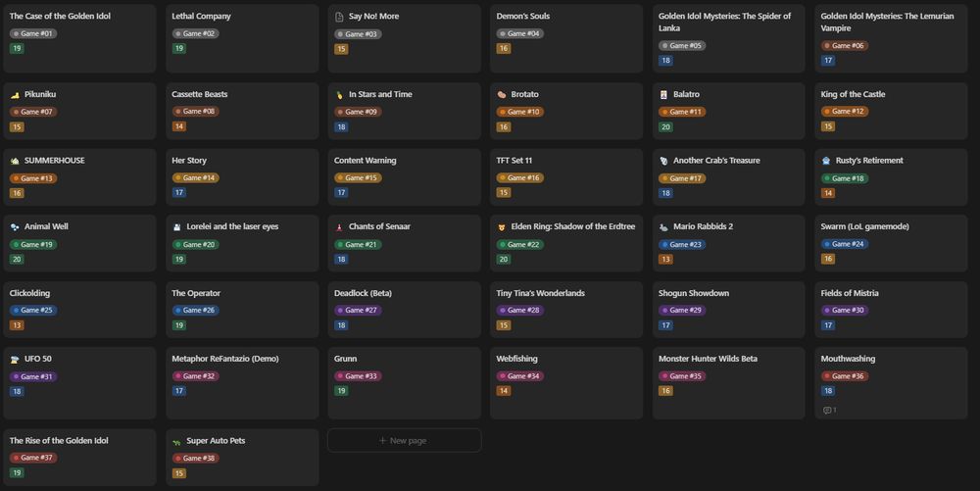Click the Game #32 pink tag
This screenshot has height=491, width=980.
point(196,376)
